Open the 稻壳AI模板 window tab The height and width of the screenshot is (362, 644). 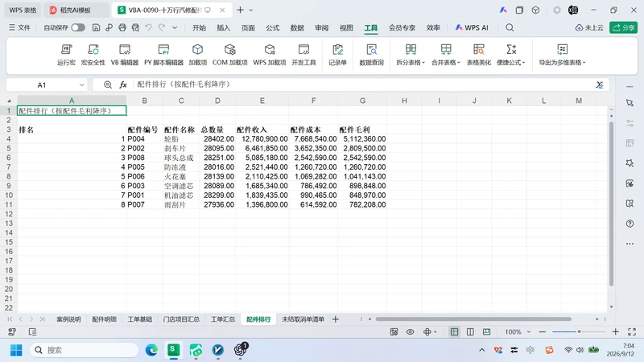click(76, 10)
